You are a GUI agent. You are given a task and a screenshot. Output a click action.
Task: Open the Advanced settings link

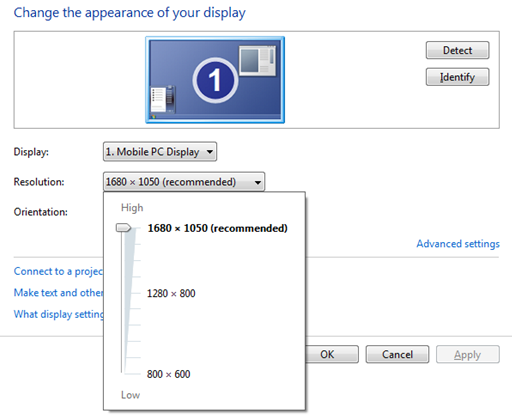458,244
